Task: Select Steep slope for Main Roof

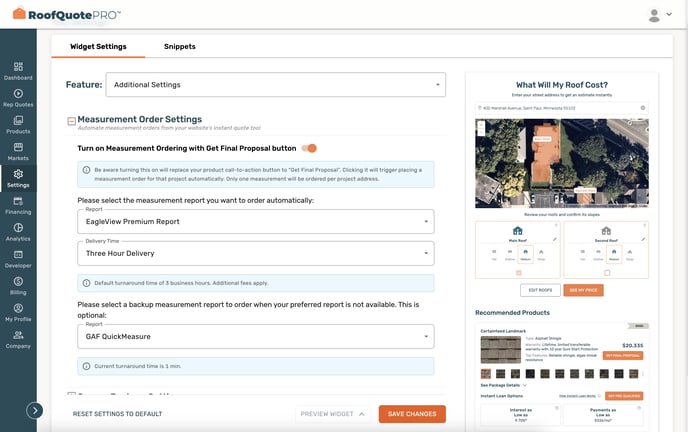Action: (541, 254)
